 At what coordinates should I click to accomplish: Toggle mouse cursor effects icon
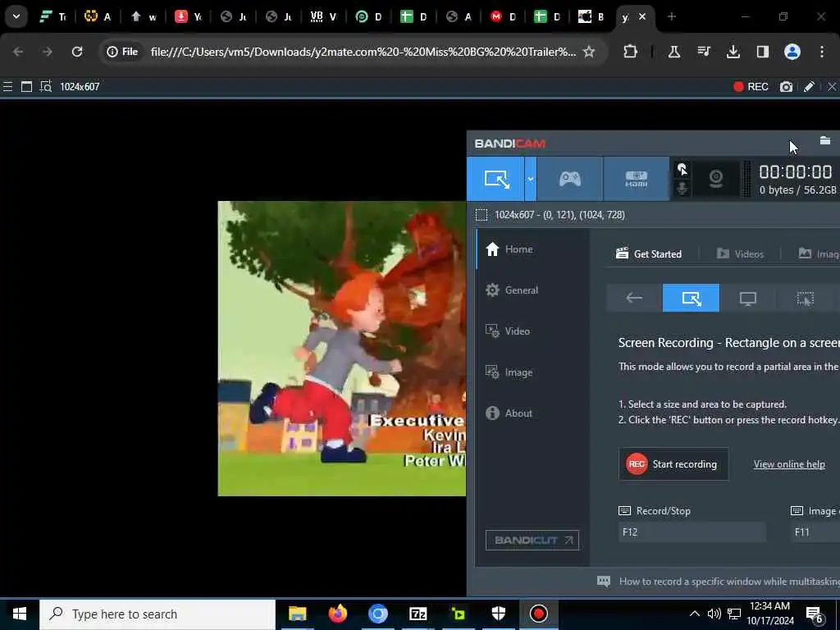[682, 170]
